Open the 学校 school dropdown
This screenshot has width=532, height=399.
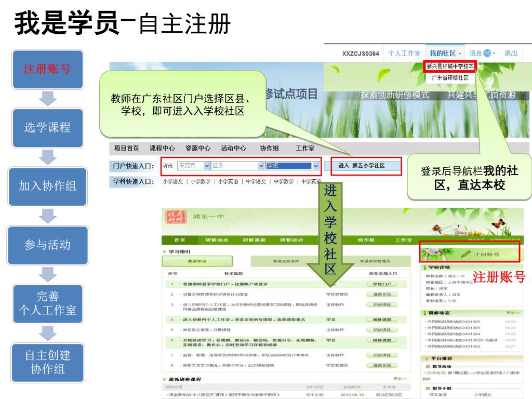pyautogui.click(x=315, y=166)
